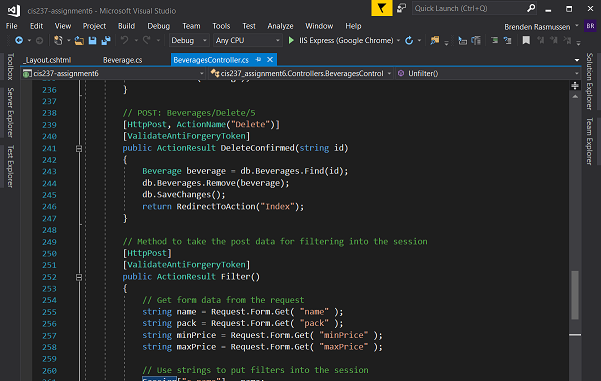Click the split editor icon above scrollbar
601x381 pixels.
click(575, 85)
